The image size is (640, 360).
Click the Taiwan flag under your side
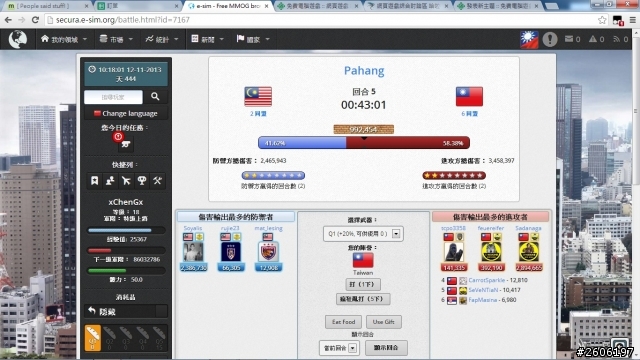(363, 260)
